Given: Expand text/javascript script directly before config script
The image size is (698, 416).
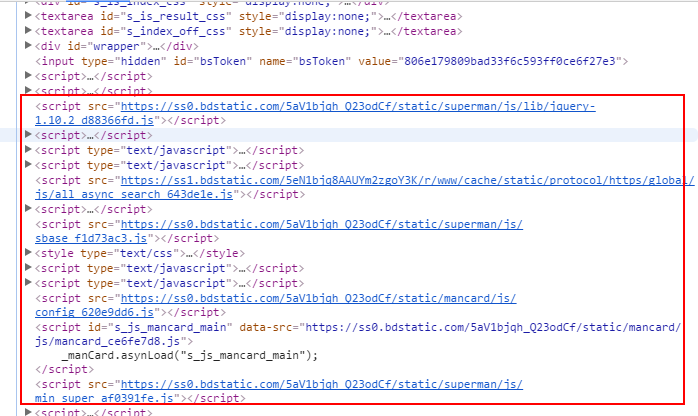Looking at the screenshot, I should pos(28,283).
